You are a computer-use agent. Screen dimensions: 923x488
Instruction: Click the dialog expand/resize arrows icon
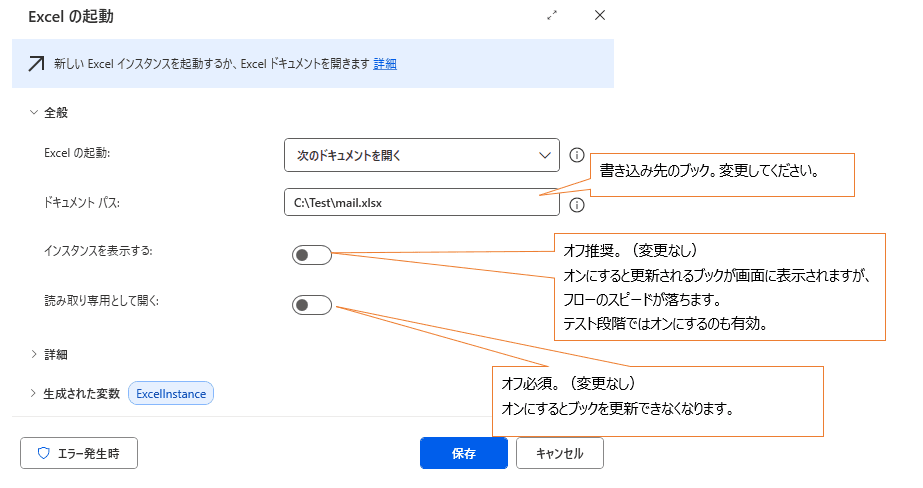[552, 15]
